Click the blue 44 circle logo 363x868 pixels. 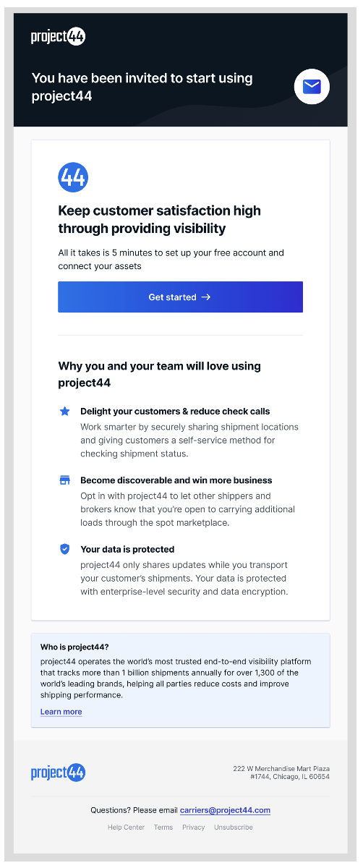[73, 177]
